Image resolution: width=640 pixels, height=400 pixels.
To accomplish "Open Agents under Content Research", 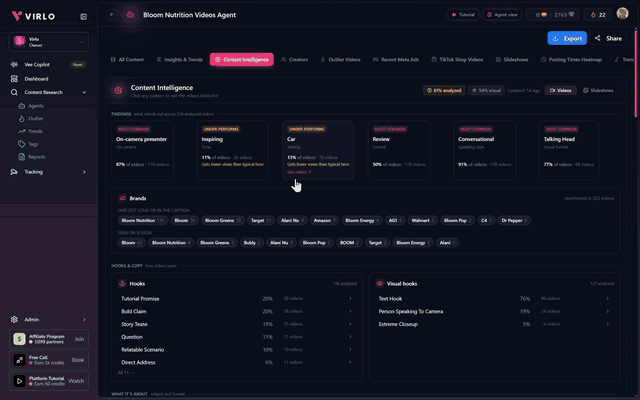I will click(36, 106).
